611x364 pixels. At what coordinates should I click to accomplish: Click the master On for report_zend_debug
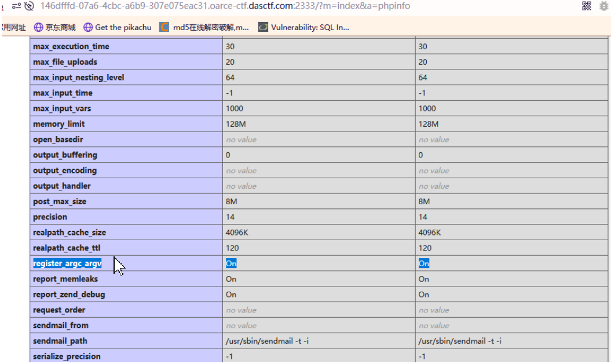coord(424,295)
